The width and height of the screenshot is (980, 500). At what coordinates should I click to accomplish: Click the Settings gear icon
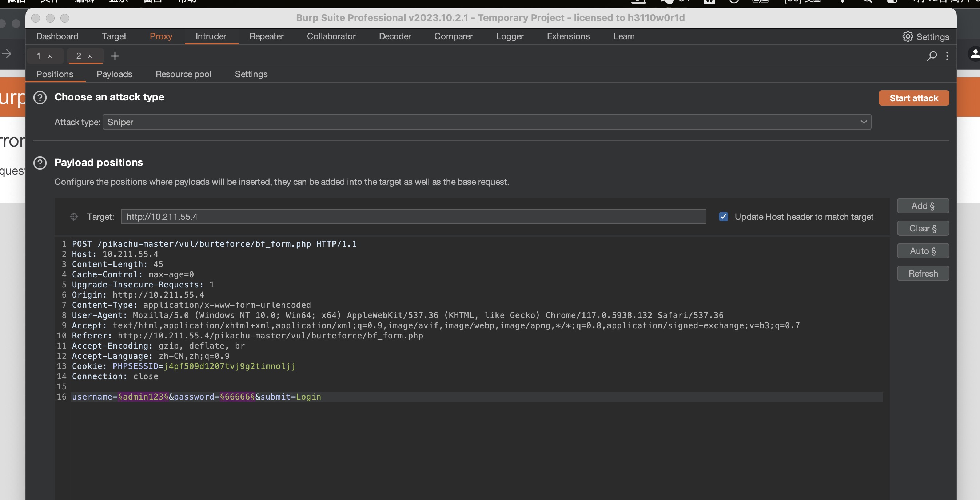pos(908,36)
